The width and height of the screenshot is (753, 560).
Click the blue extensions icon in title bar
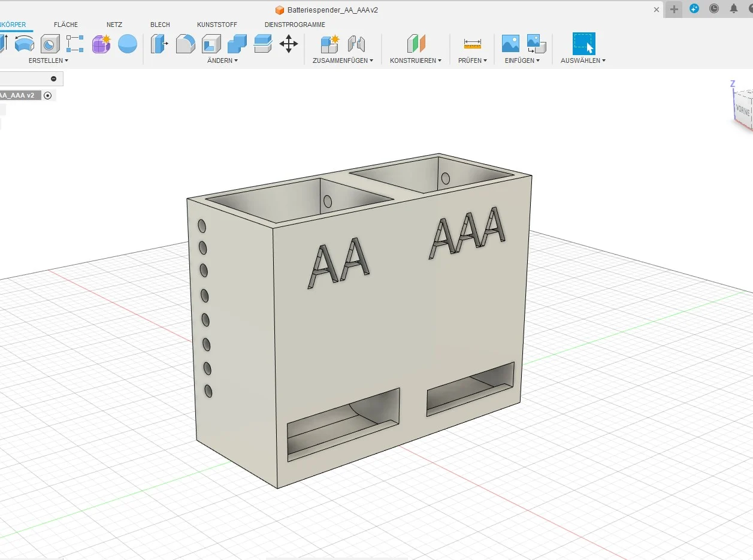pyautogui.click(x=694, y=9)
